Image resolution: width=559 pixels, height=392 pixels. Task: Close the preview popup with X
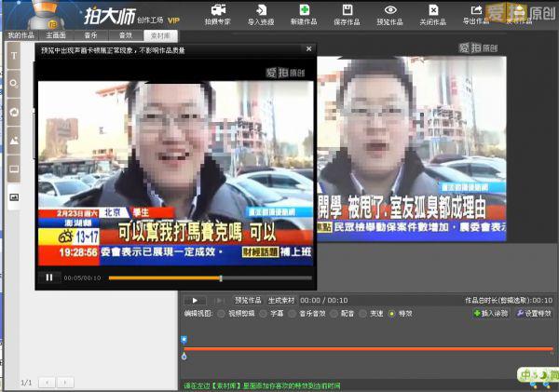coord(308,48)
